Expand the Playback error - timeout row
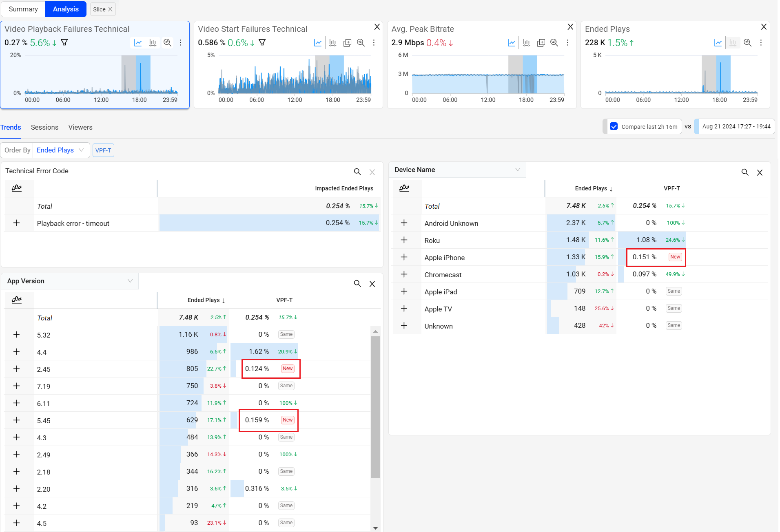Viewport: 780px width, 532px height. [16, 223]
